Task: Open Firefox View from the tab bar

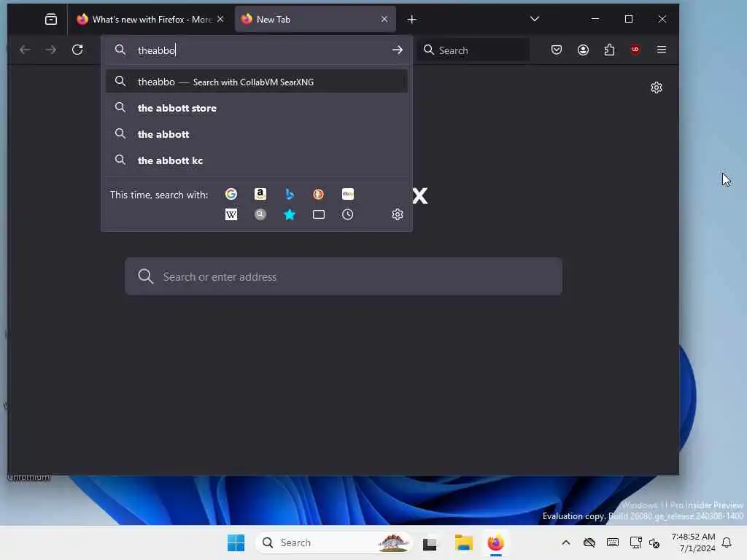Action: (50, 19)
